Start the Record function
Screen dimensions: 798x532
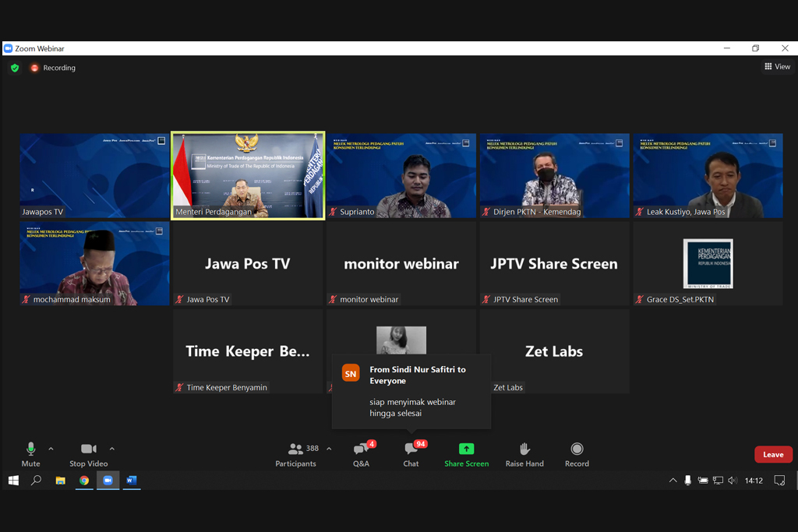[x=577, y=454]
